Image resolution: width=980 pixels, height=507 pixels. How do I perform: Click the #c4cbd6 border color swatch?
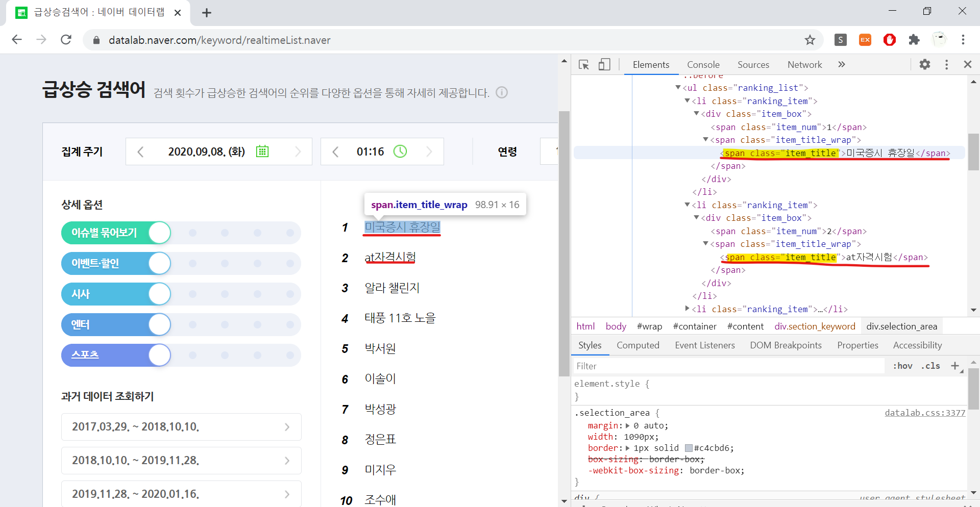click(x=689, y=448)
